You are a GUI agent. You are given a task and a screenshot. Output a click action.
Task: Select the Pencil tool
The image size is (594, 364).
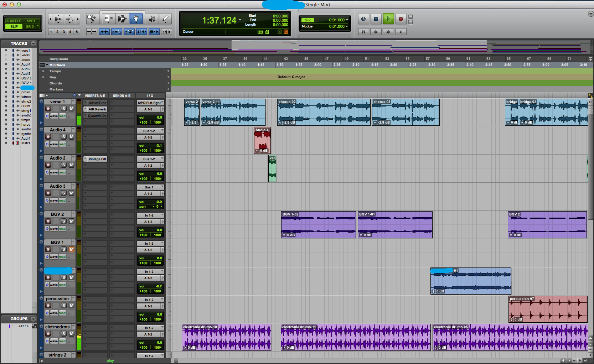(166, 19)
